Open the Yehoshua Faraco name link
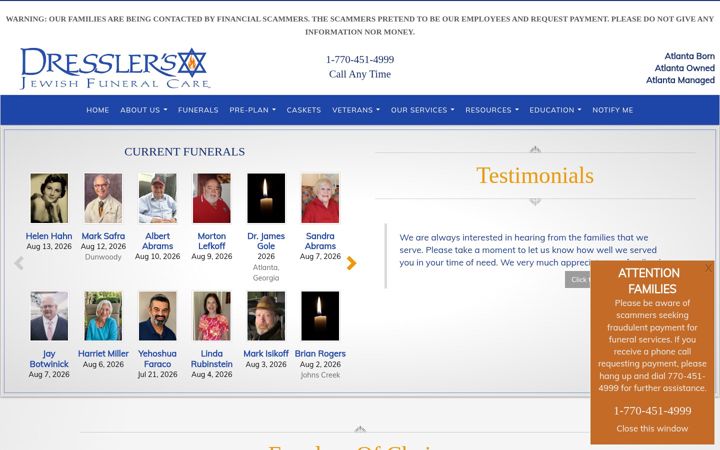Screen dimensions: 720x450 [x=158, y=359]
